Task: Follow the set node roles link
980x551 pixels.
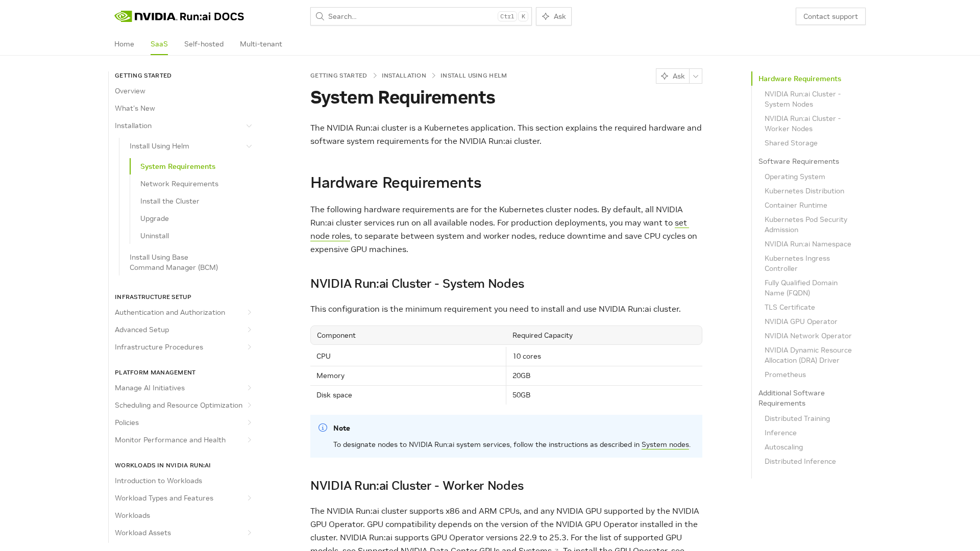Action: tap(330, 236)
